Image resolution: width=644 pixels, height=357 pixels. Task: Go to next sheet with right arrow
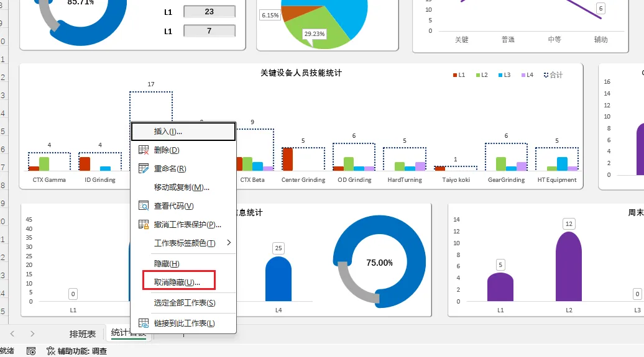pos(32,334)
